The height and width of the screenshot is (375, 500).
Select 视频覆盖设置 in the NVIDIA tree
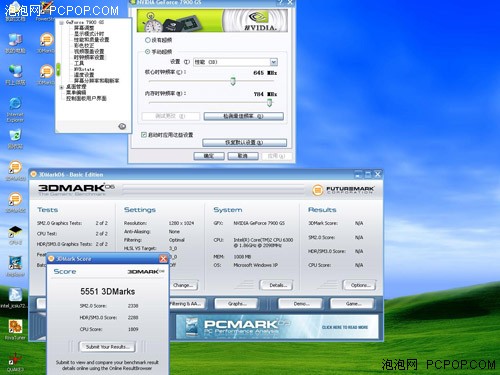(x=89, y=51)
